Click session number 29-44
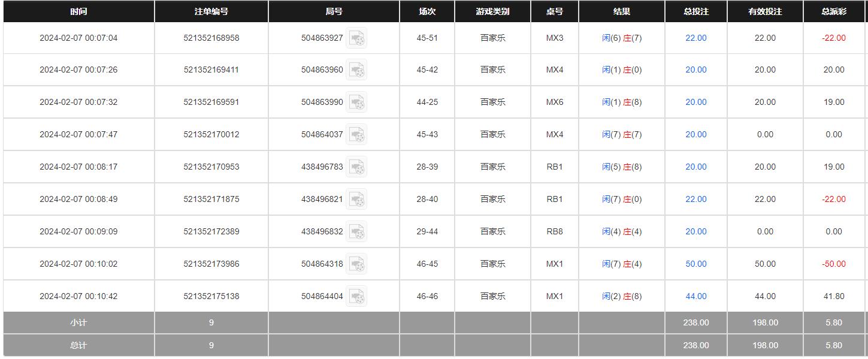 pyautogui.click(x=427, y=231)
